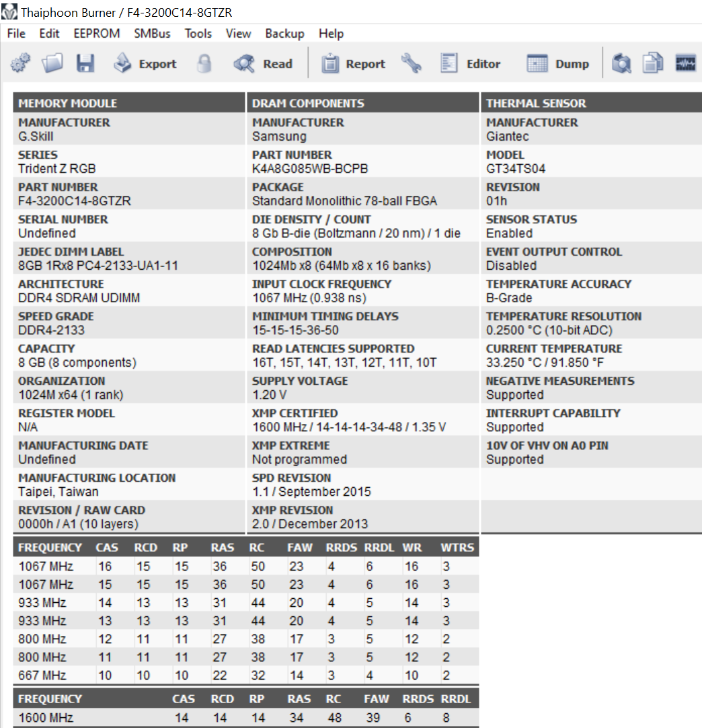Click the Read toolbar button
The height and width of the screenshot is (728, 702).
click(x=263, y=64)
